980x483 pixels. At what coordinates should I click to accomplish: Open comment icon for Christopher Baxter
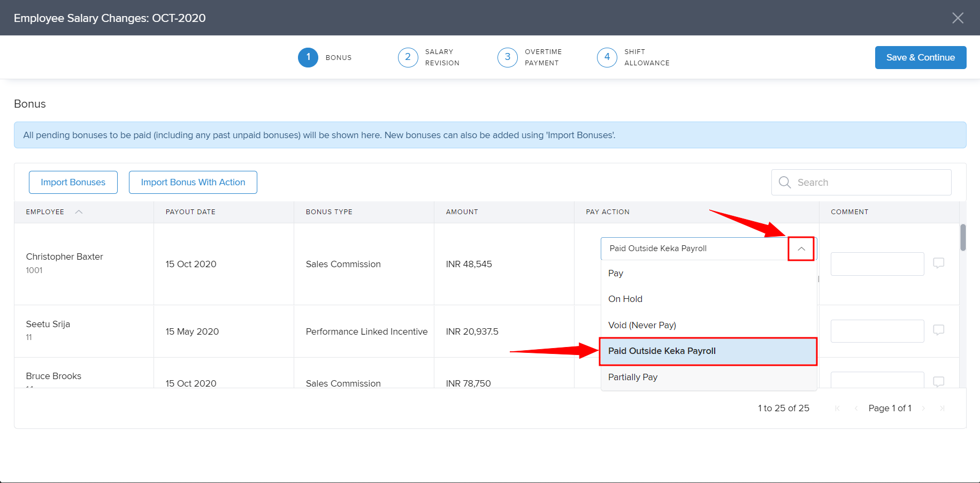(938, 263)
